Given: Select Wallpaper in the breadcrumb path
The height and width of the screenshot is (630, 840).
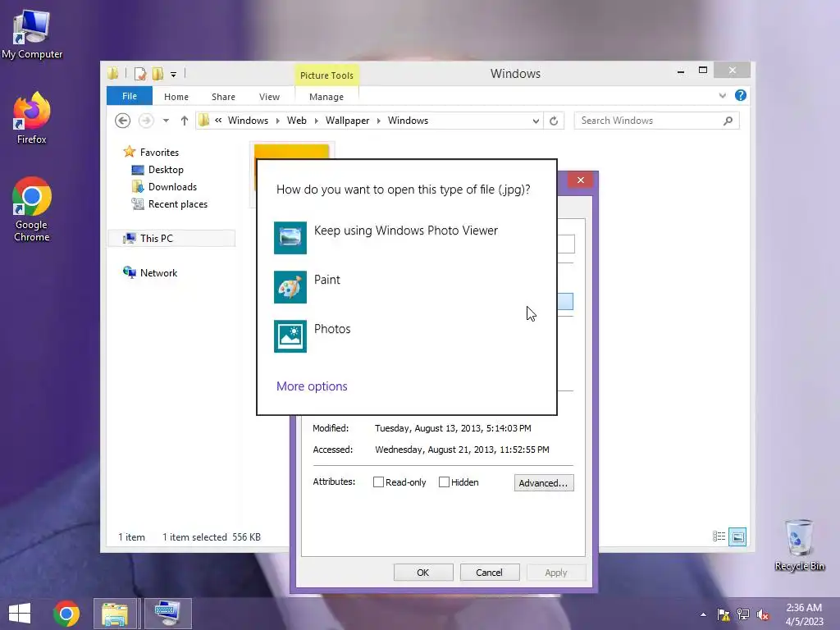Looking at the screenshot, I should click(x=347, y=121).
